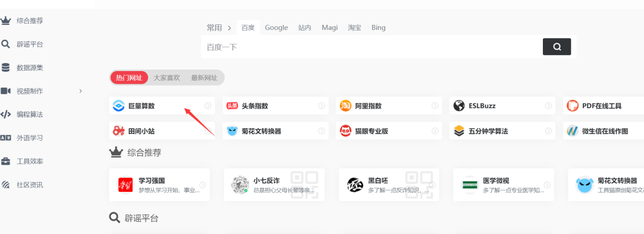Click the magnifier search button
The image size is (644, 234).
click(x=557, y=47)
